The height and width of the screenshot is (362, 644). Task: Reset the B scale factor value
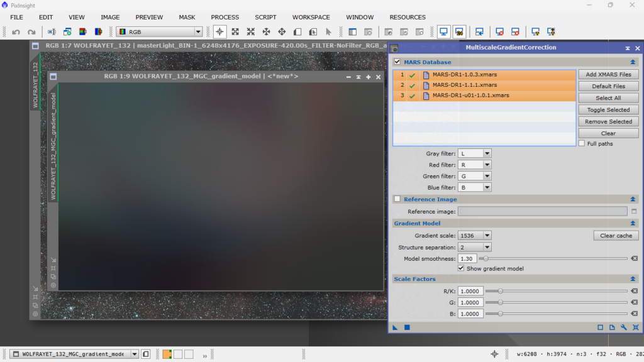coord(635,314)
